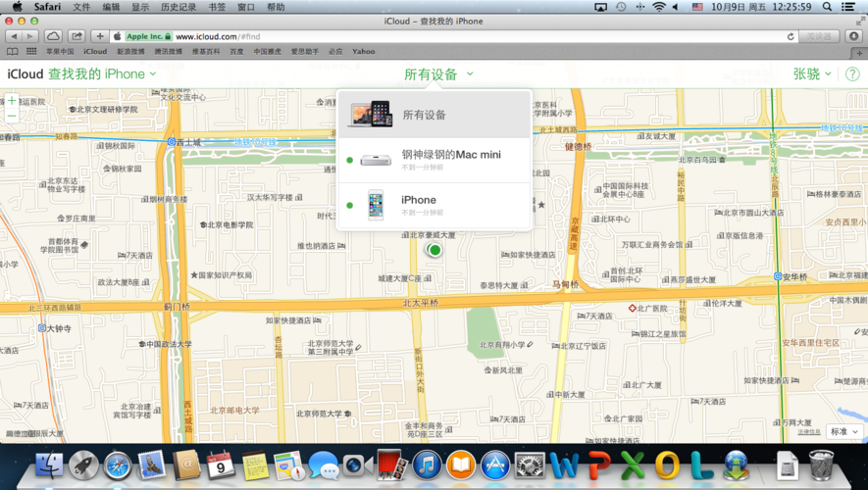
Task: Open the 历史记录 menu
Action: pyautogui.click(x=179, y=7)
